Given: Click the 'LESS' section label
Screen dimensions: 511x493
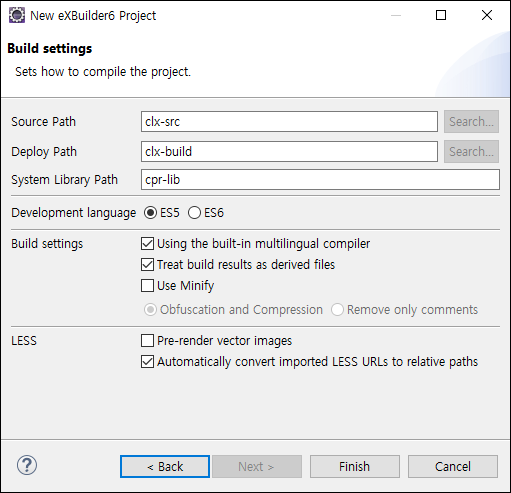Looking at the screenshot, I should pyautogui.click(x=24, y=341).
